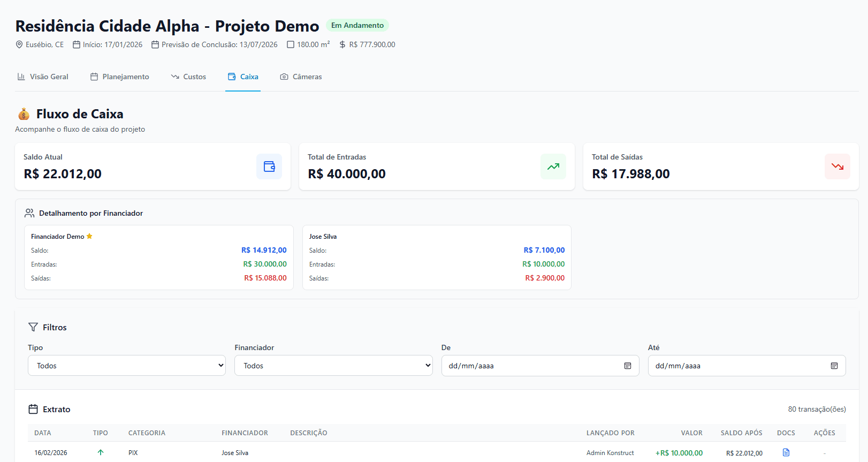868x462 pixels.
Task: Click the star icon beside Financiador Demo
Action: click(x=89, y=236)
